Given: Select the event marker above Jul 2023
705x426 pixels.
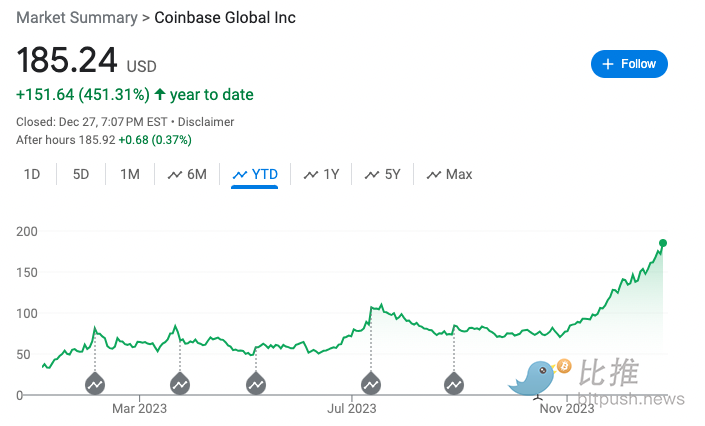Looking at the screenshot, I should (371, 383).
